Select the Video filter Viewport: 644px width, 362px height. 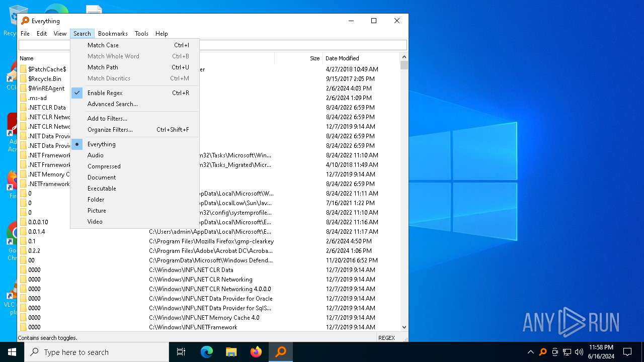click(135, 221)
